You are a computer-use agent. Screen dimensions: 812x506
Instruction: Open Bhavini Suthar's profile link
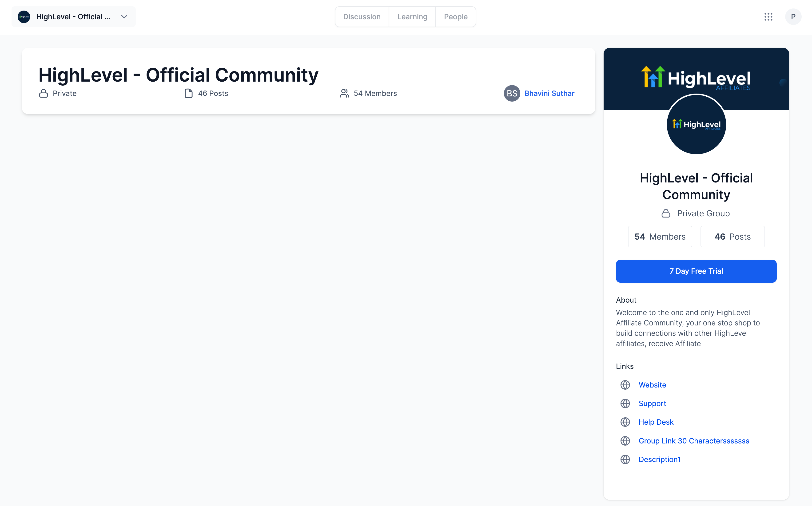(x=549, y=93)
